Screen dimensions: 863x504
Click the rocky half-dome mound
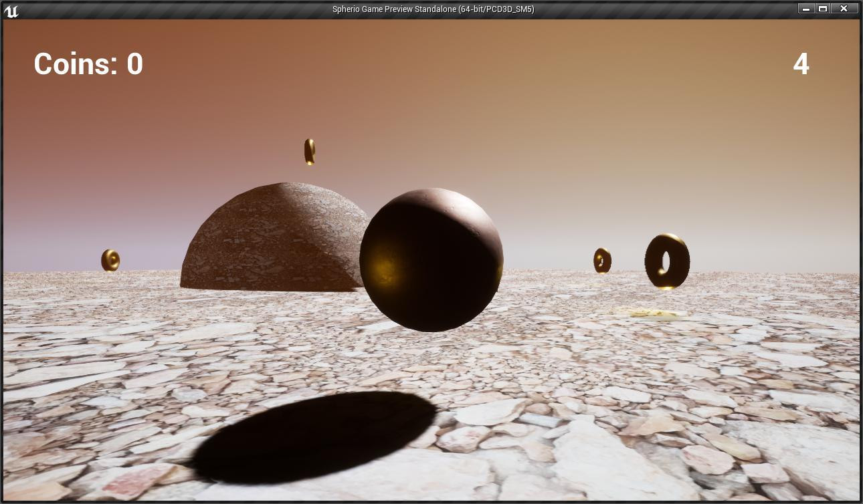[274, 237]
